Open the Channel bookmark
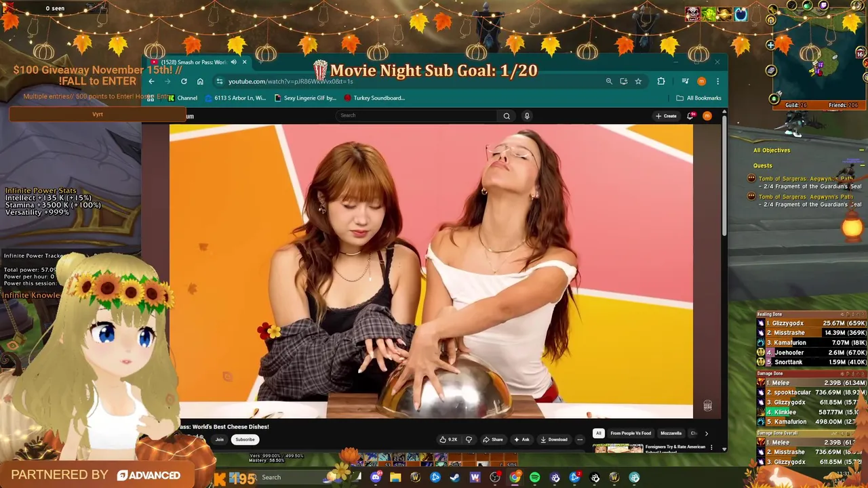 tap(182, 98)
